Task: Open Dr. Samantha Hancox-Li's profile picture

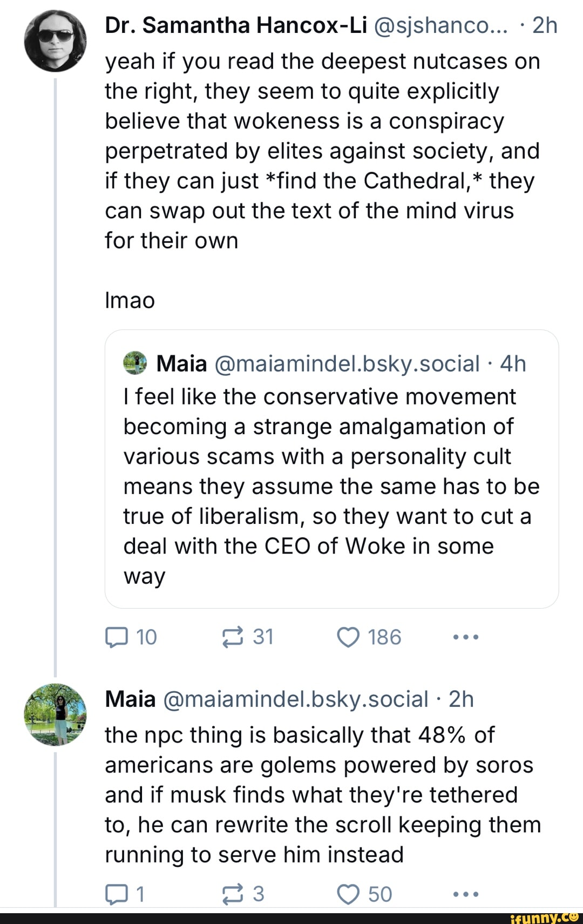Action: (x=55, y=41)
